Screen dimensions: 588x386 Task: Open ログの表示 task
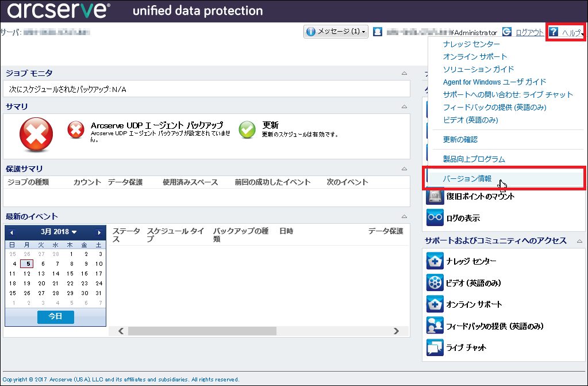(x=463, y=218)
